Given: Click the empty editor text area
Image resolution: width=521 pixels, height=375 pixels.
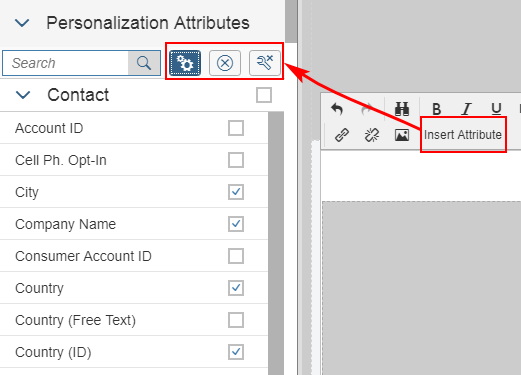Looking at the screenshot, I should [421, 175].
